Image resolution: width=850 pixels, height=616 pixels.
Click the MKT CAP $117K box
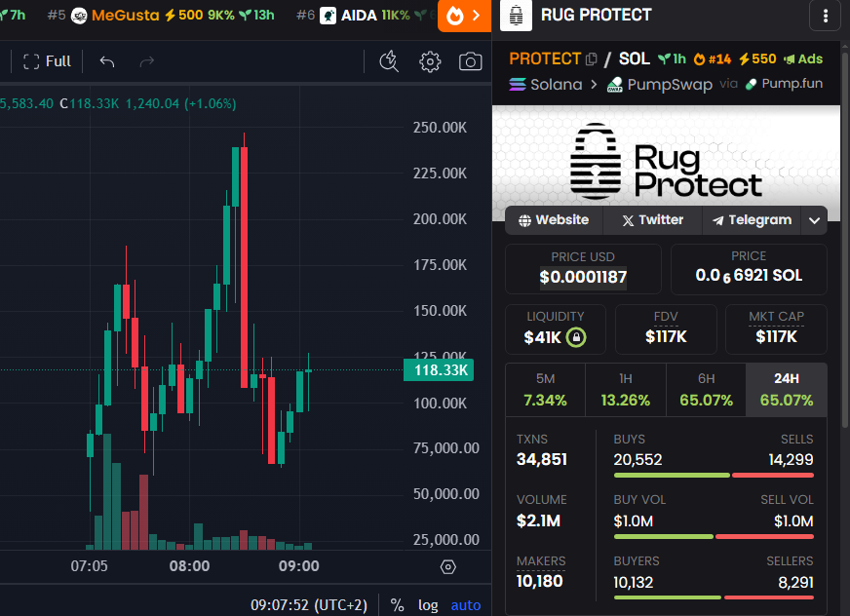776,329
